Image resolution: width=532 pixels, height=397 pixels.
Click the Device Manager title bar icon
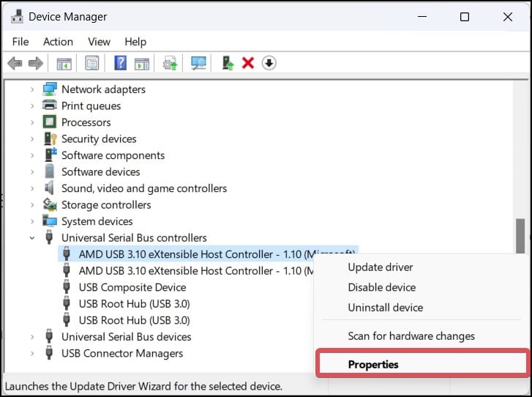pos(17,16)
